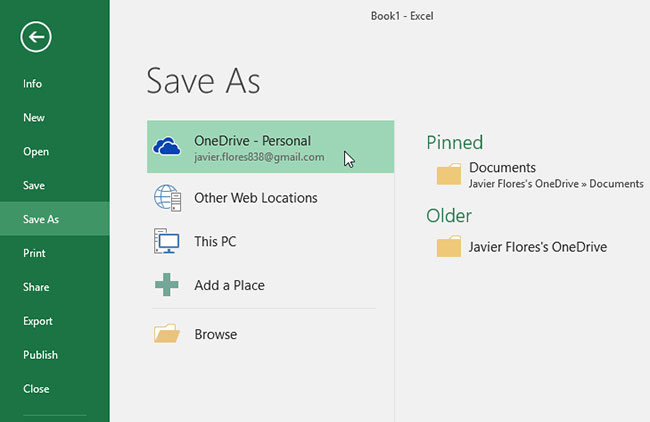Click the Other Web Locations globe icon
Image resolution: width=650 pixels, height=422 pixels.
[167, 198]
